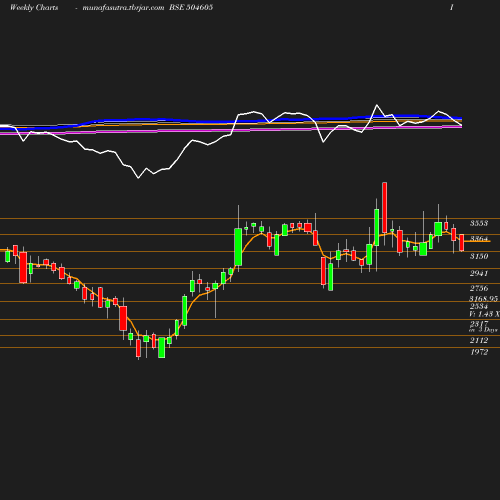Click the lowest point of the white indicator line

138,178
